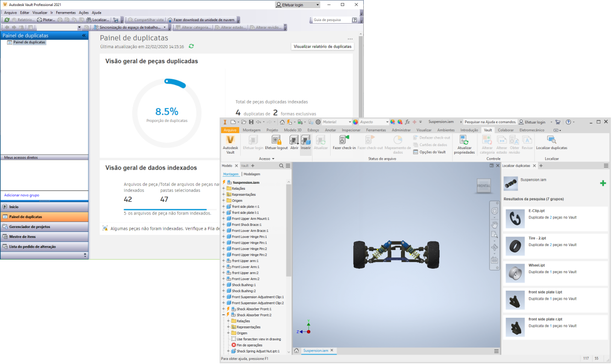Switch to the Vault browser tab
Viewport: 612px width, 364px height.
[245, 165]
